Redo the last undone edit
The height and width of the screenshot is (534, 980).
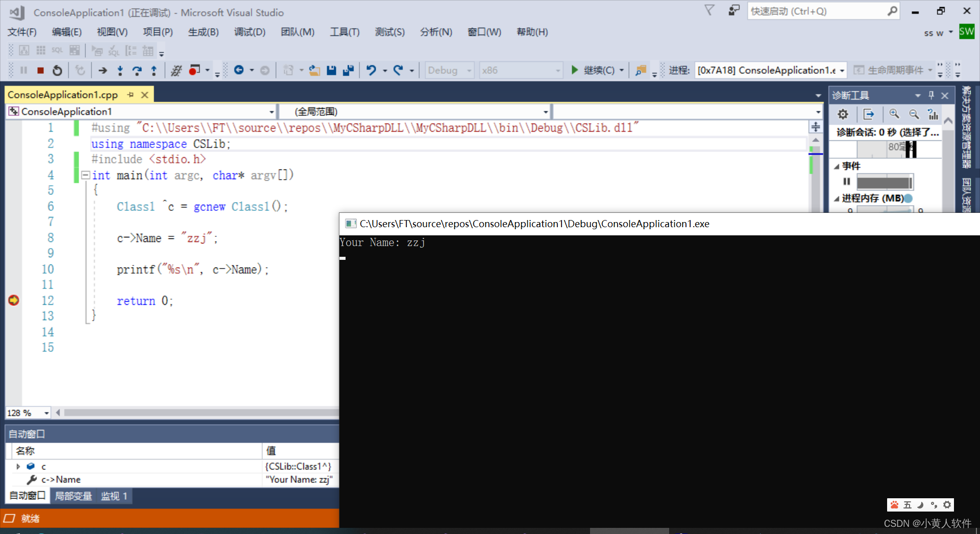[398, 70]
